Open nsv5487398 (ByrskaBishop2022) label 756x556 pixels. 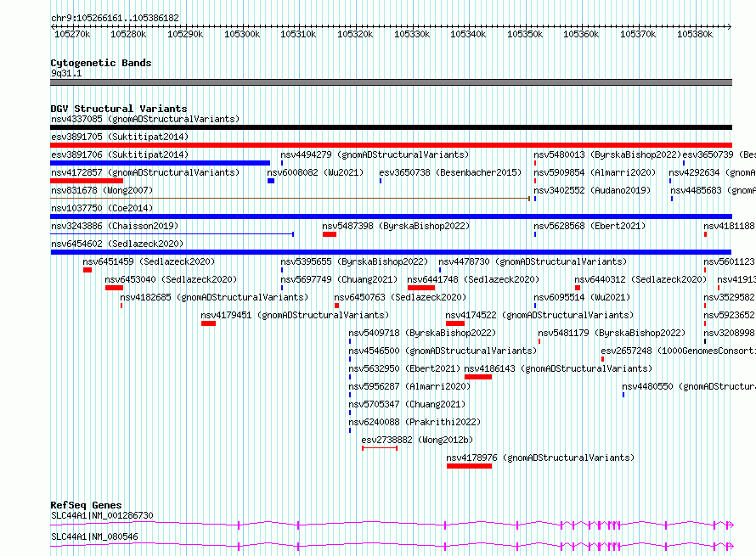396,226
